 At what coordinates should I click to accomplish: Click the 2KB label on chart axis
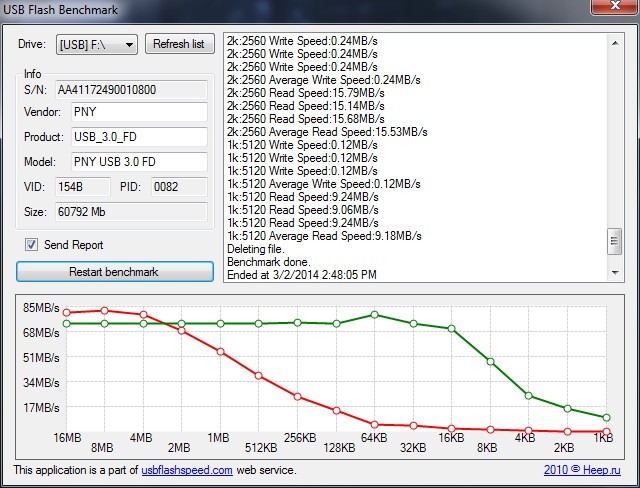564,448
